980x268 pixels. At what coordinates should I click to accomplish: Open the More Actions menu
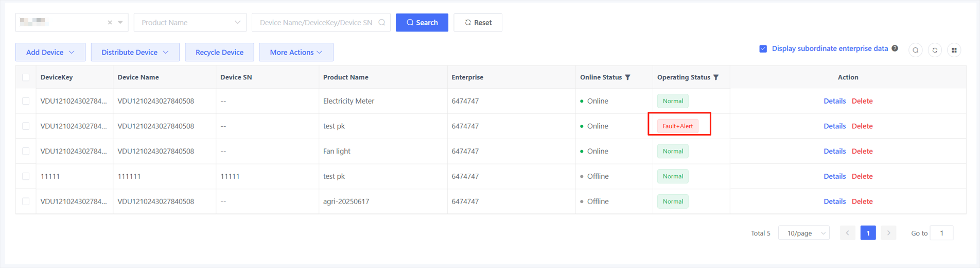point(296,52)
